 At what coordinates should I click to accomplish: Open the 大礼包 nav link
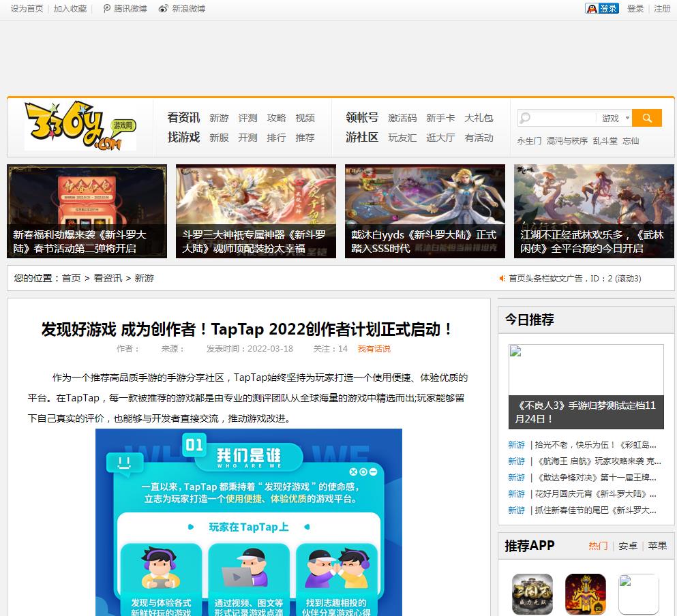pos(479,118)
